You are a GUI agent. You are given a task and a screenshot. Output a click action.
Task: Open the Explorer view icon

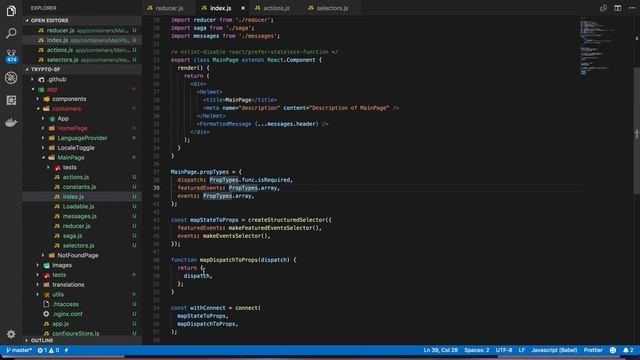11,11
